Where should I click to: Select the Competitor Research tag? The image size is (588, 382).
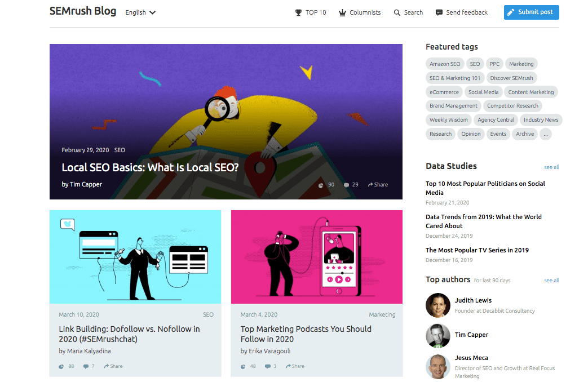point(512,106)
